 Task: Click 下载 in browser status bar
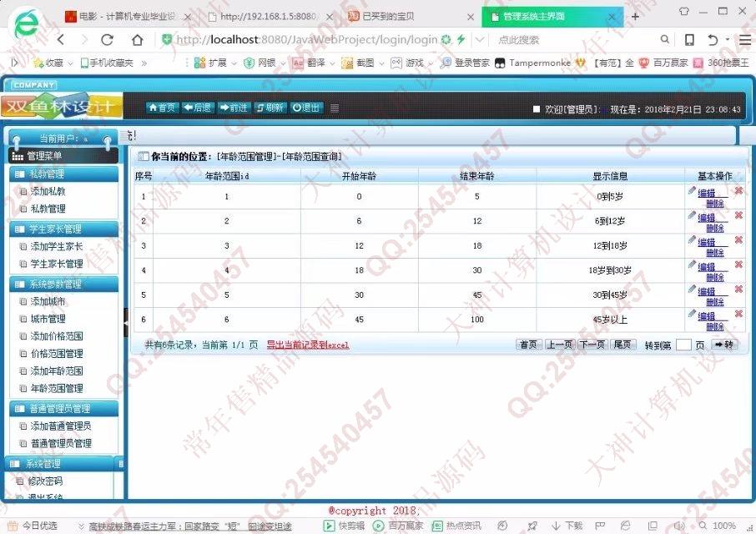pos(567,526)
